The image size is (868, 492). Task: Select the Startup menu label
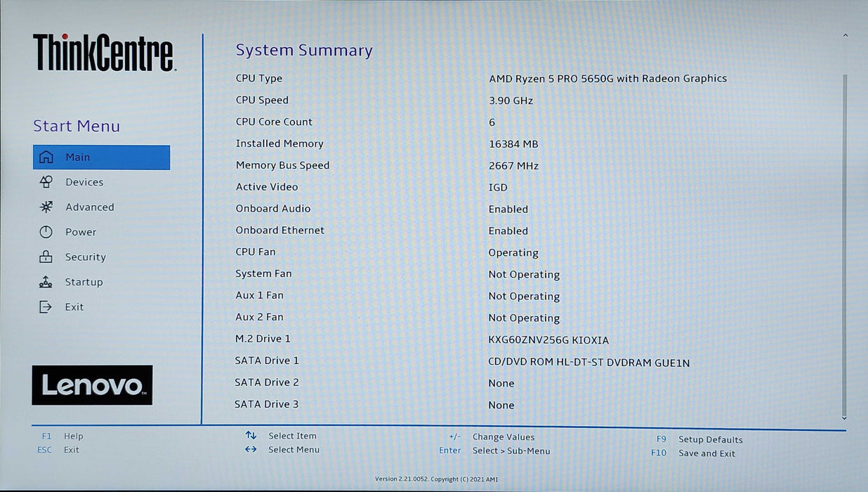click(84, 282)
